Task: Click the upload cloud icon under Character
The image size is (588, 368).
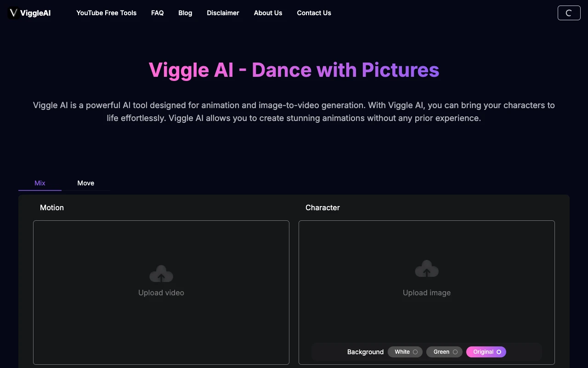Action: point(426,269)
